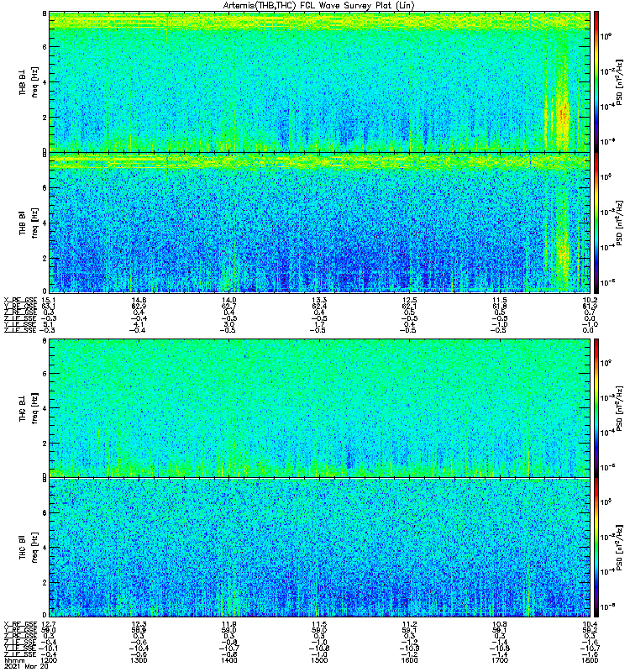Viewport: 630px width, 672px height.
Task: Click the 1300 time tick label
Action: pos(139,660)
